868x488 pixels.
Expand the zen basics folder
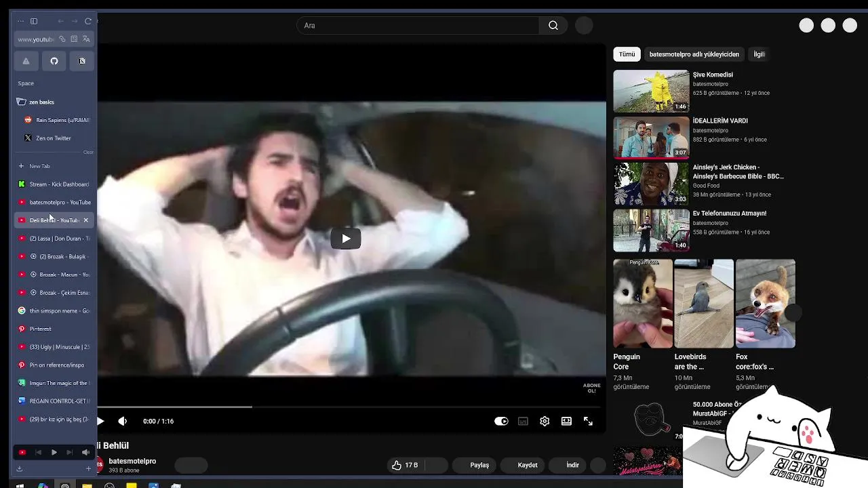[54, 102]
